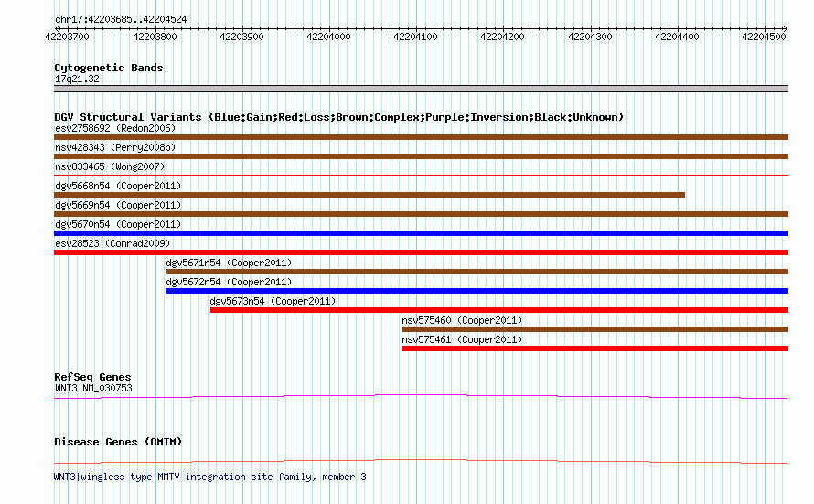Click the RefSeq Genes track title
The height and width of the screenshot is (504, 814).
coord(92,377)
